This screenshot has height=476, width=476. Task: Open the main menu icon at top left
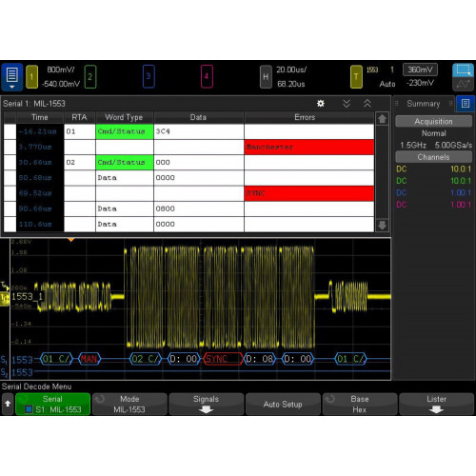(x=12, y=77)
